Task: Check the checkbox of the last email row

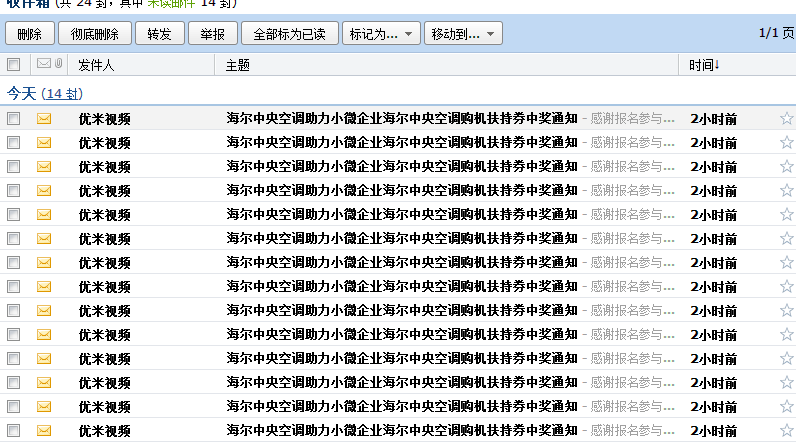Action: (x=14, y=430)
